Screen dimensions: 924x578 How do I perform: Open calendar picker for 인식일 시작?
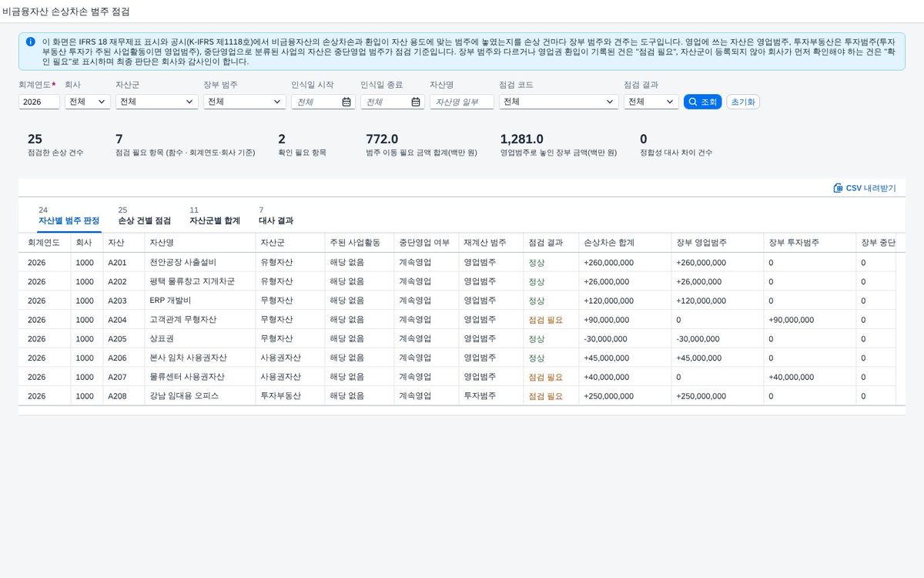pos(346,102)
